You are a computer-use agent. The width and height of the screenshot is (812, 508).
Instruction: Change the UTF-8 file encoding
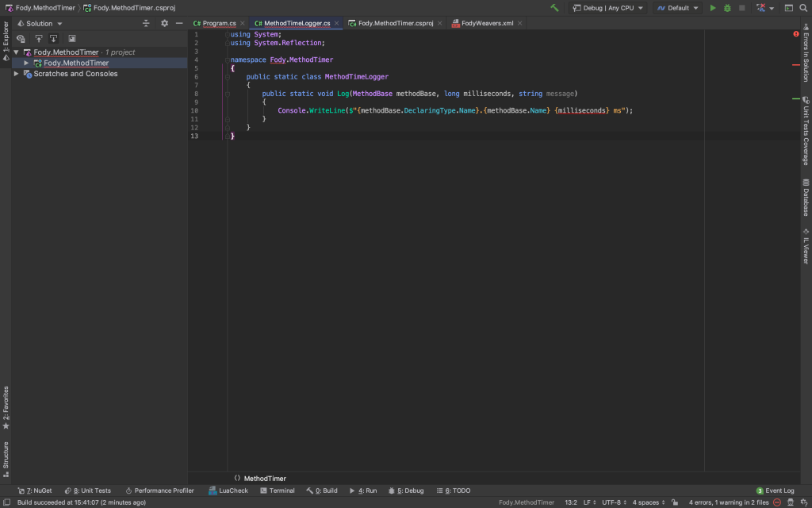coord(615,502)
